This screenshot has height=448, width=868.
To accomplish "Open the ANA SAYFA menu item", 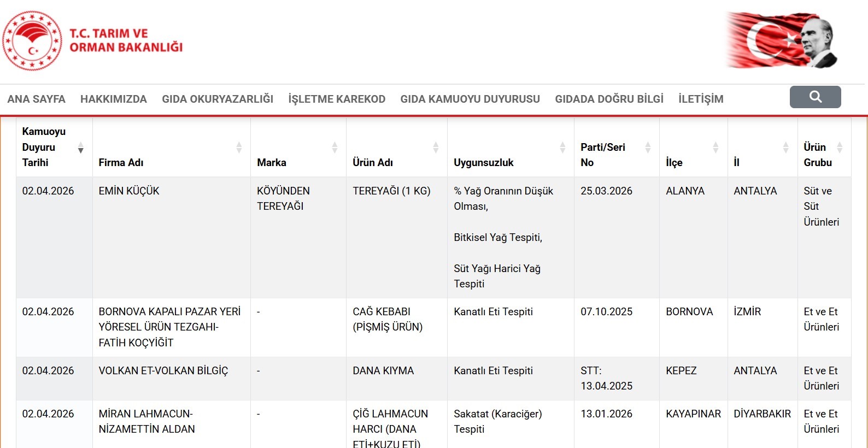I will coord(36,99).
